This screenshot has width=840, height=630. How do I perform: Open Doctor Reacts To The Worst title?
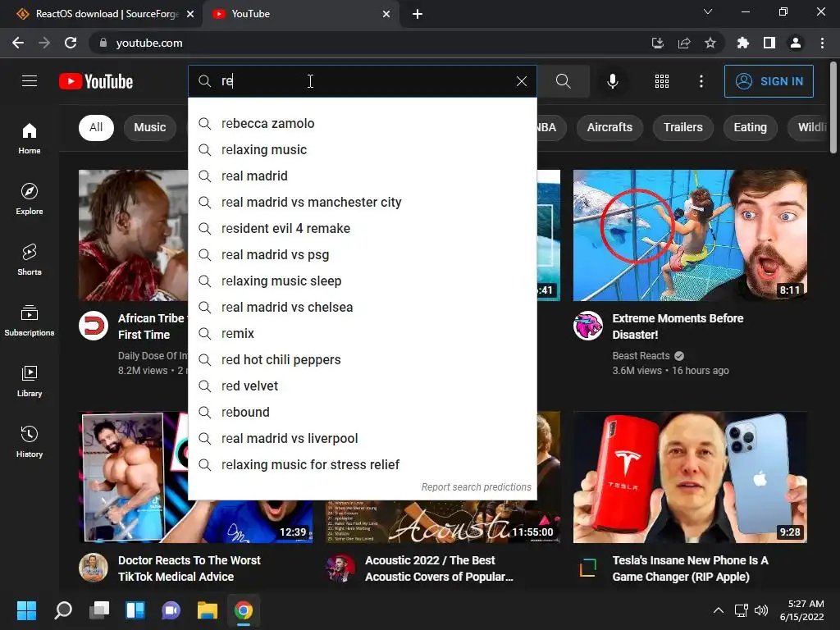pyautogui.click(x=189, y=568)
